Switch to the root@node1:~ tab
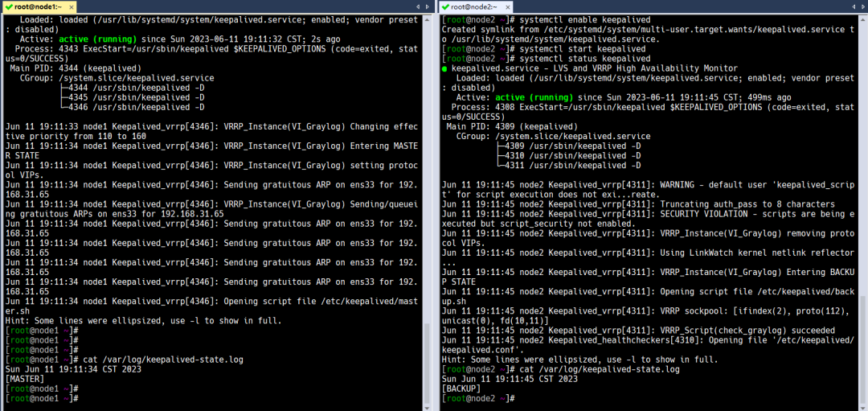 [x=39, y=6]
